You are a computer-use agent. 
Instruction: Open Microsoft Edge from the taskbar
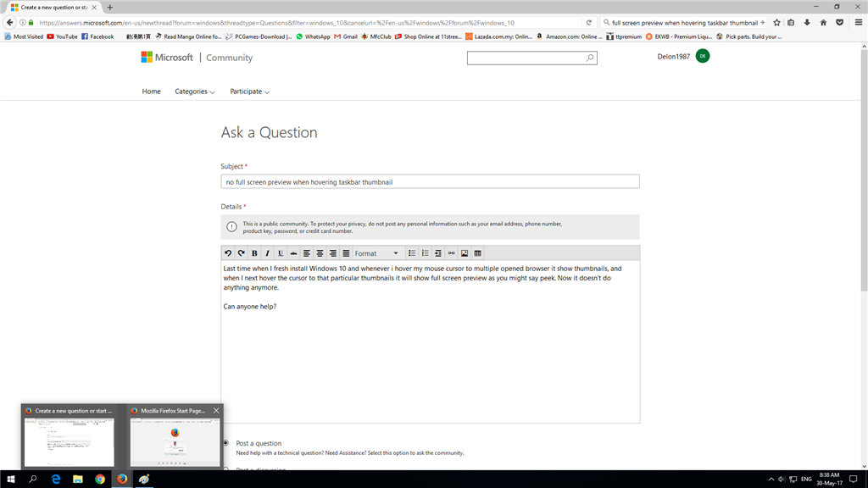click(x=55, y=480)
